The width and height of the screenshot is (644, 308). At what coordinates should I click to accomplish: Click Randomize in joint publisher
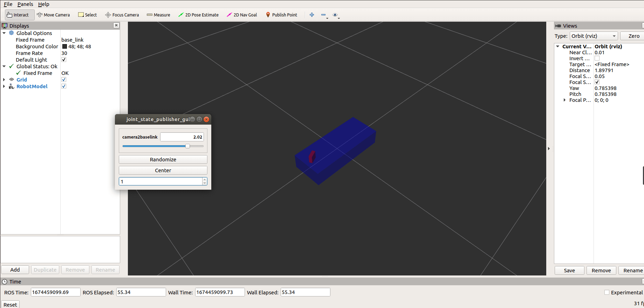(163, 159)
